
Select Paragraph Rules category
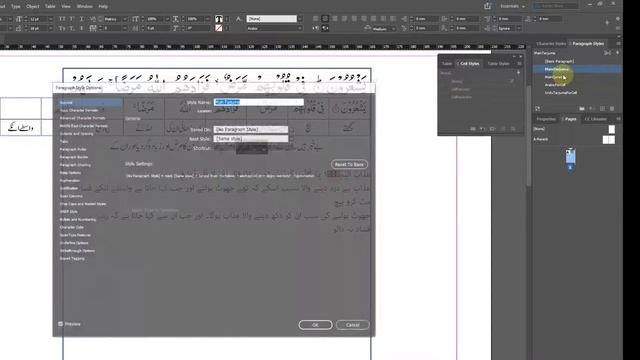(x=73, y=149)
